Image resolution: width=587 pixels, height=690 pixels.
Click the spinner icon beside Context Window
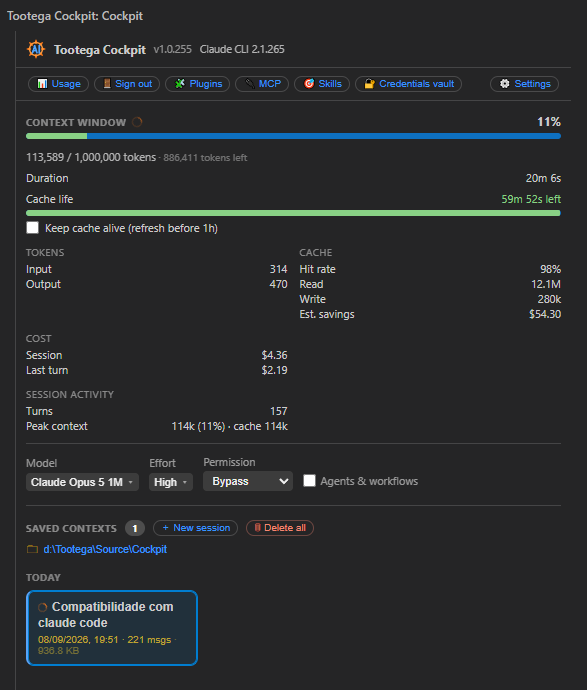click(137, 122)
